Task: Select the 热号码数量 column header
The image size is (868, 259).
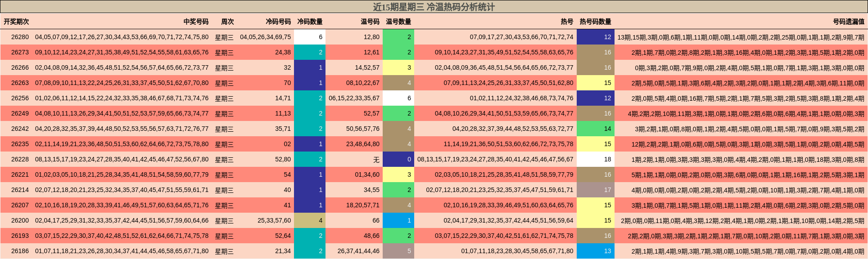Action: pyautogui.click(x=595, y=22)
